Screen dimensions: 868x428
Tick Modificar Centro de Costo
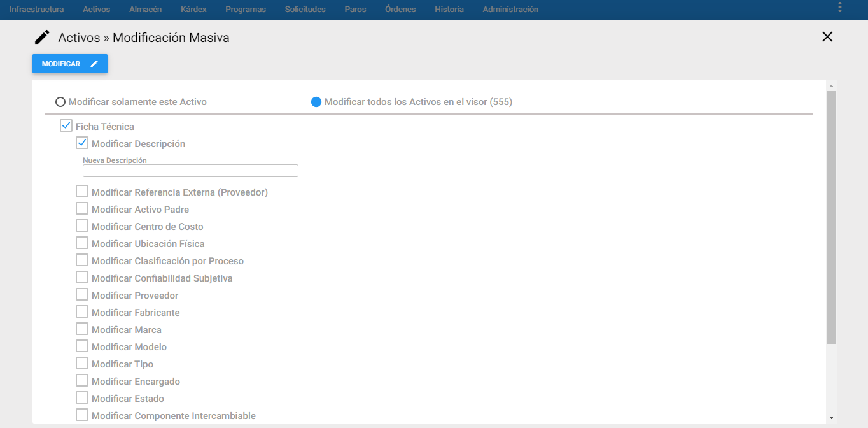tap(81, 225)
